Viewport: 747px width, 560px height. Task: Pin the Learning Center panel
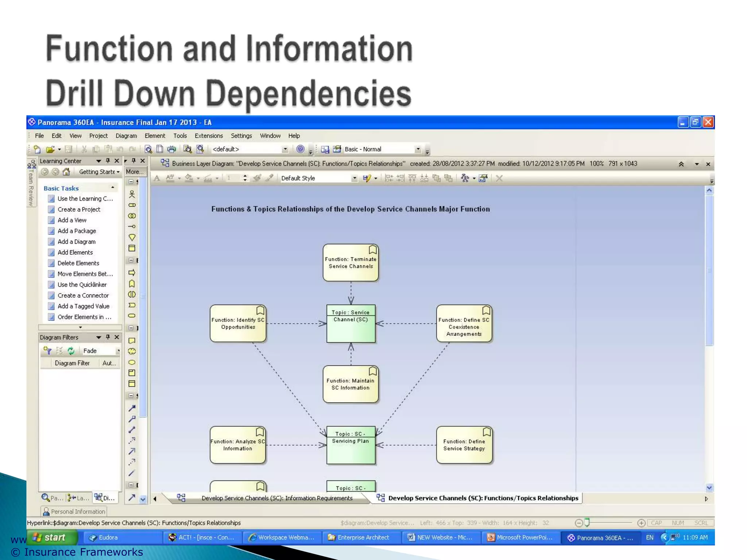tap(108, 161)
